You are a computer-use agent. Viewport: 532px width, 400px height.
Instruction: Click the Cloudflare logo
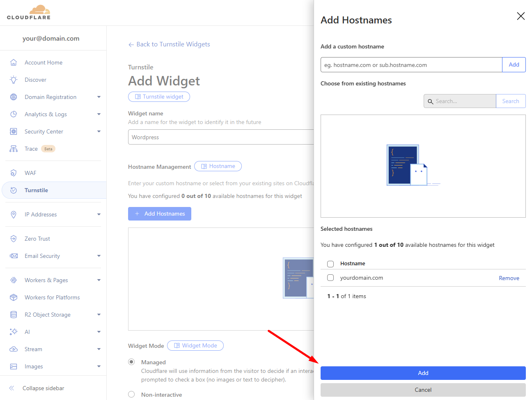[x=29, y=13]
